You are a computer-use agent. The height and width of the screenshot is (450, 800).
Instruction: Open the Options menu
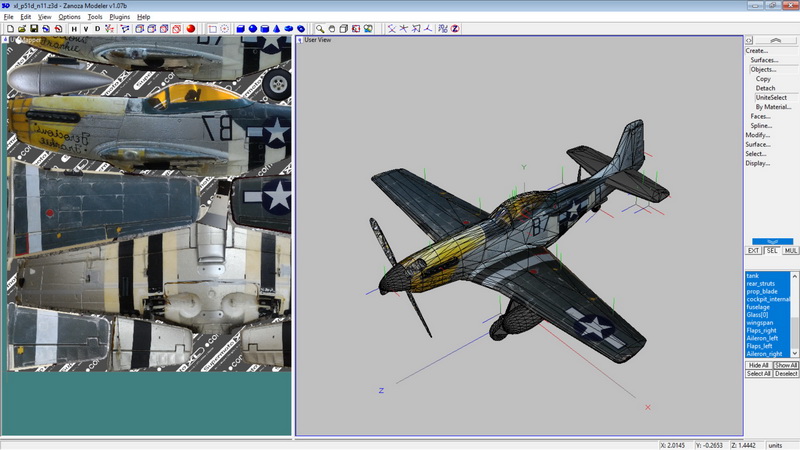point(69,17)
